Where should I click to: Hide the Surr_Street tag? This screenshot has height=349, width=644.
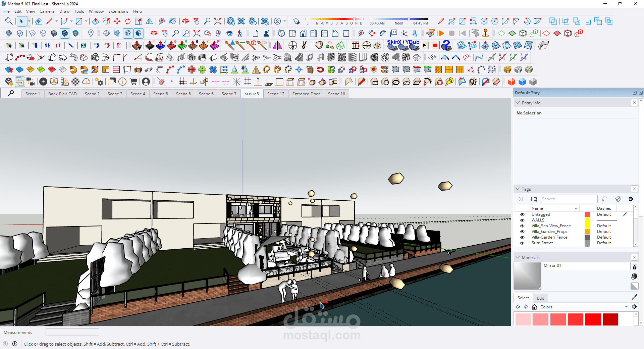tap(522, 243)
